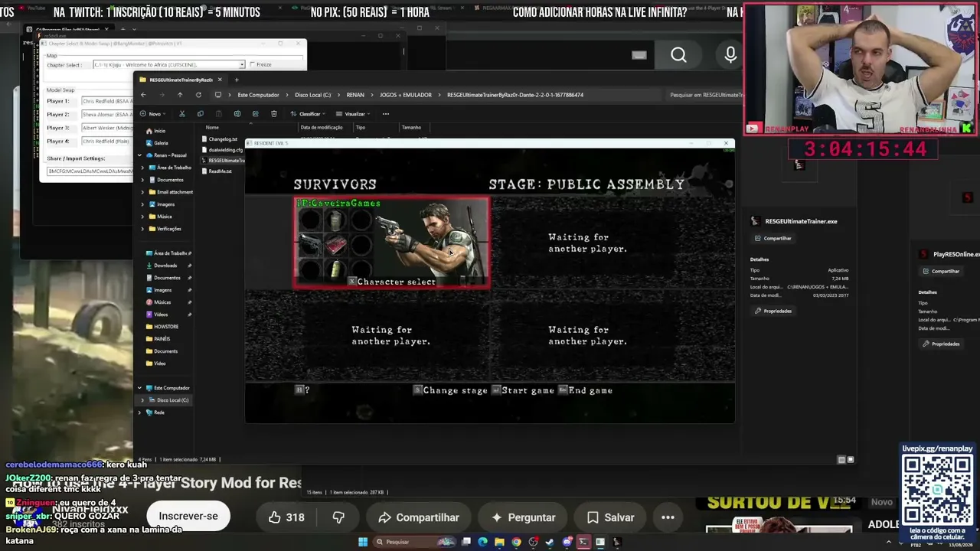This screenshot has width=980, height=551.
Task: Open the Explorer toolbar's three-dot overflow menu
Action: coord(386,114)
